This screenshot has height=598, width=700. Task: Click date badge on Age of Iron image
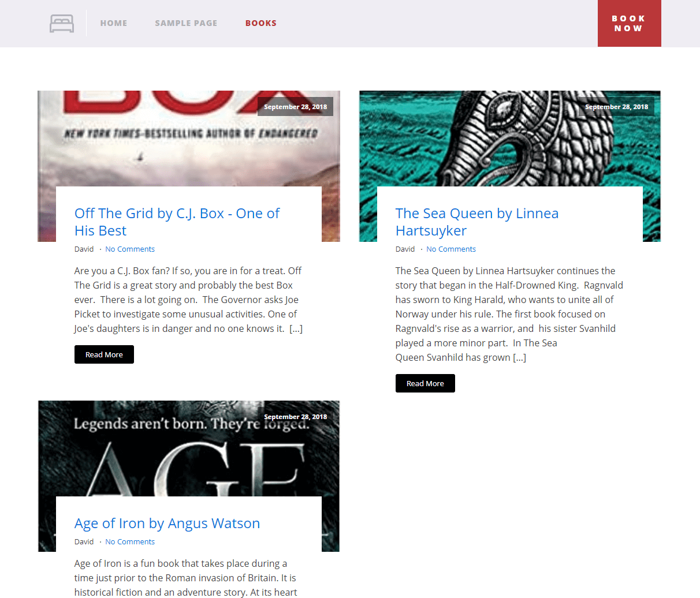click(x=295, y=417)
